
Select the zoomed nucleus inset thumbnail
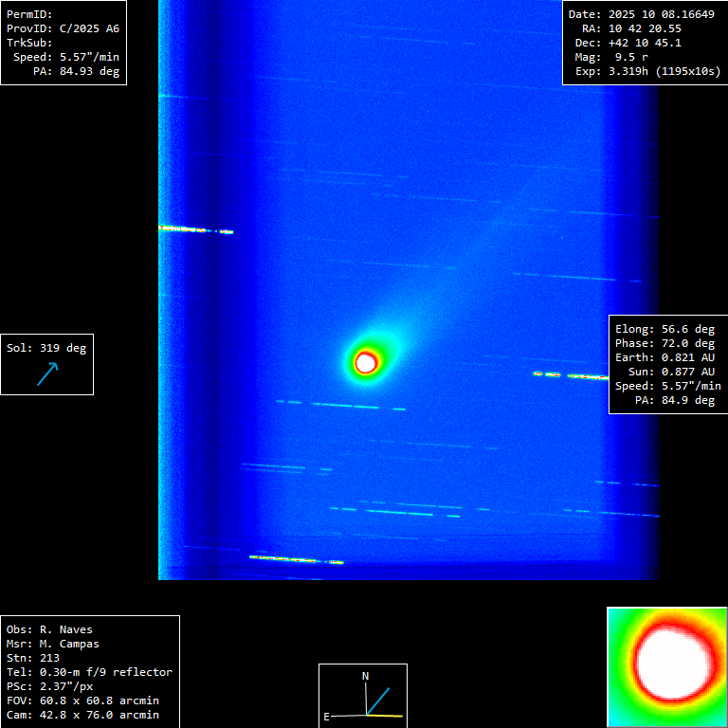coord(667,667)
